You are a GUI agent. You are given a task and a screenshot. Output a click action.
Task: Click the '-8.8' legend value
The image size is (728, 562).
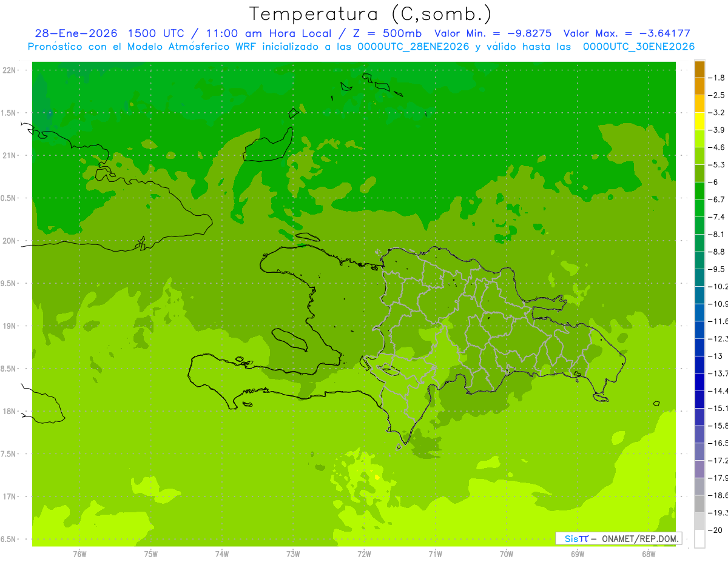pos(716,252)
